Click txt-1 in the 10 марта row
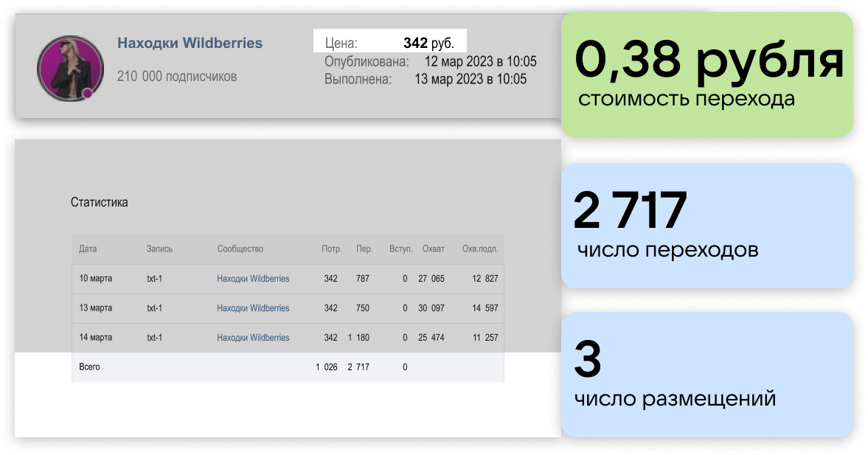The image size is (868, 455). pyautogui.click(x=154, y=279)
